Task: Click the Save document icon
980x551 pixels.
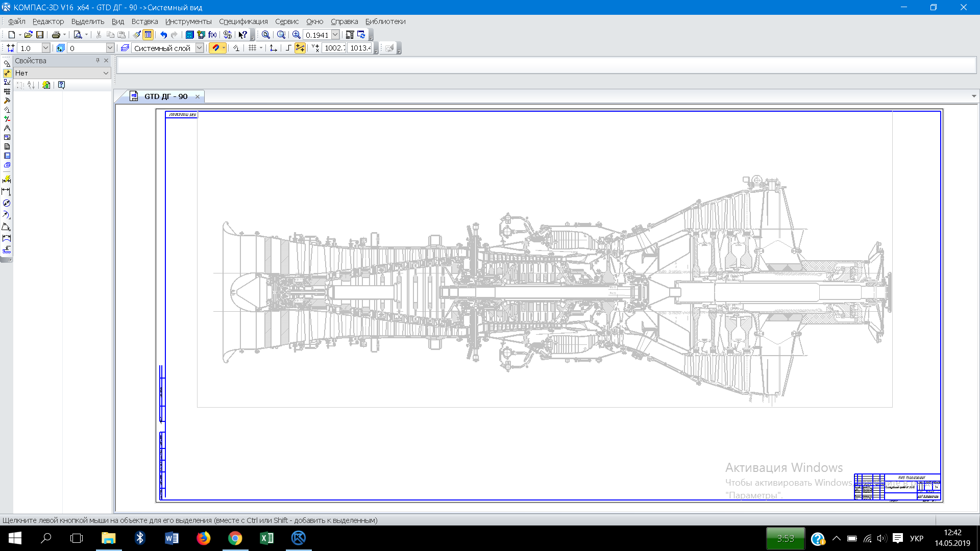Action: click(40, 35)
